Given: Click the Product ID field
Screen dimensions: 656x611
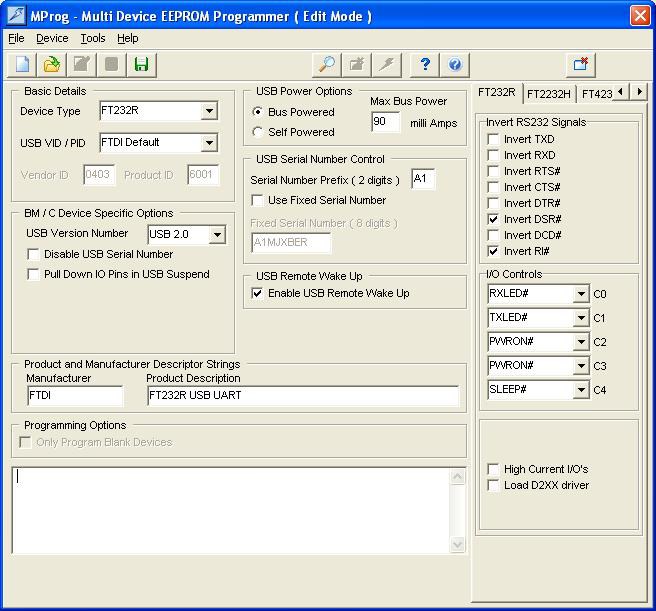Looking at the screenshot, I should [203, 175].
